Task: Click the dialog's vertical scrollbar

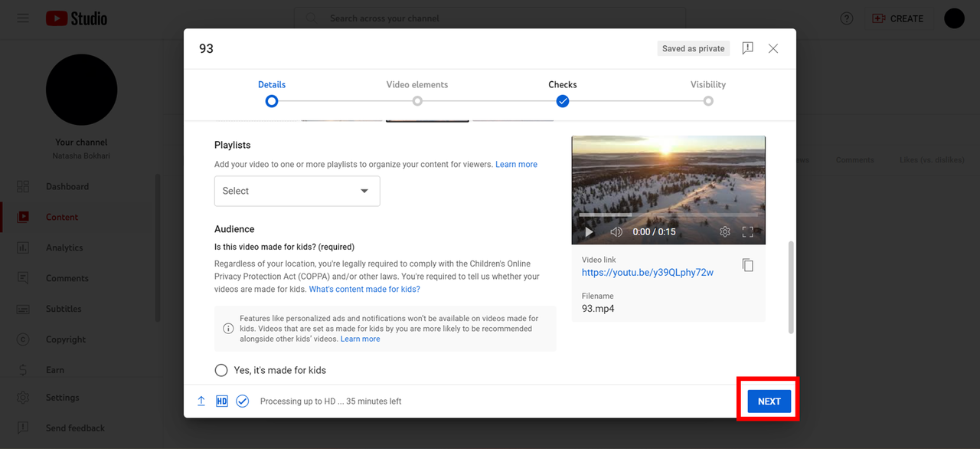Action: [x=791, y=287]
